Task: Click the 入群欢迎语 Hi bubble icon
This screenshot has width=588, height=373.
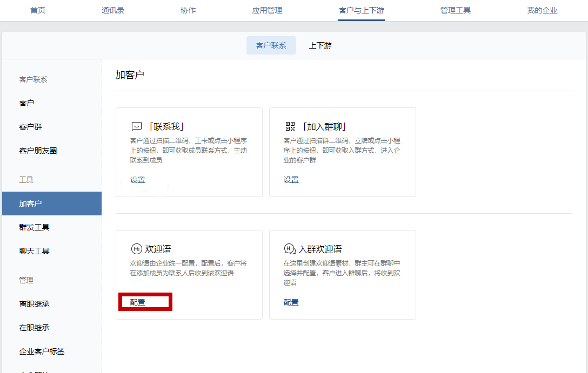Action: pos(290,249)
